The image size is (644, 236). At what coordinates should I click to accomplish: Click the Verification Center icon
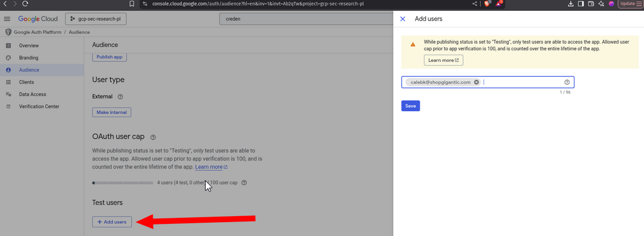[8, 107]
